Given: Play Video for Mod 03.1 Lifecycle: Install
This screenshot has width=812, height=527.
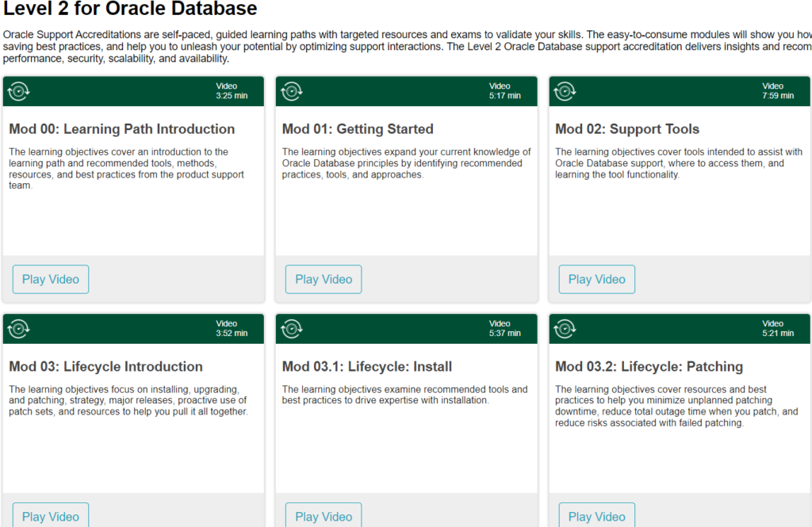Looking at the screenshot, I should [x=324, y=516].
